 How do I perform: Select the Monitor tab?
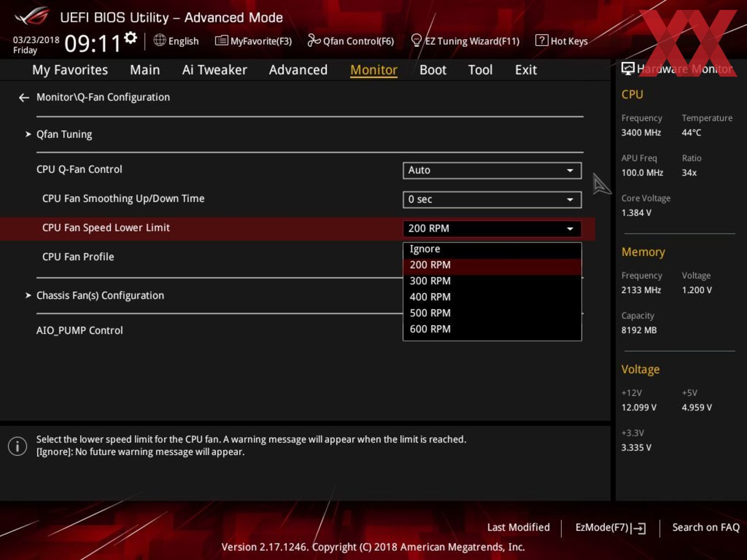coord(374,70)
